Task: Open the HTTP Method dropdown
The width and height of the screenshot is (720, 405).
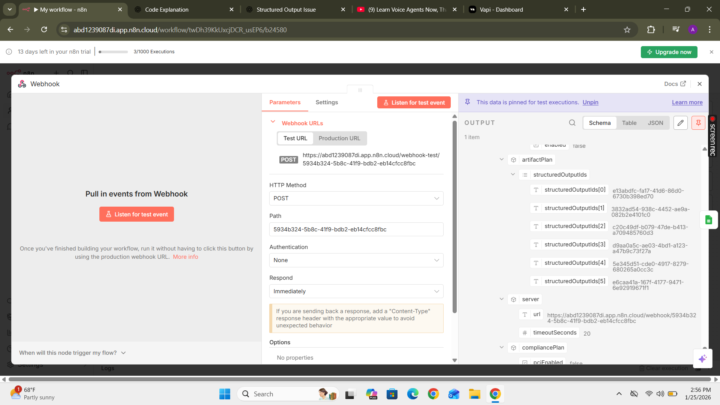Action: 356,198
